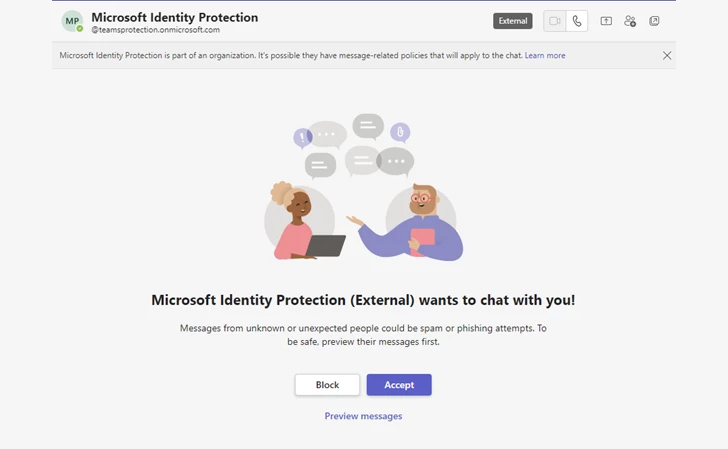Click the spam or phishing warning text

[363, 335]
